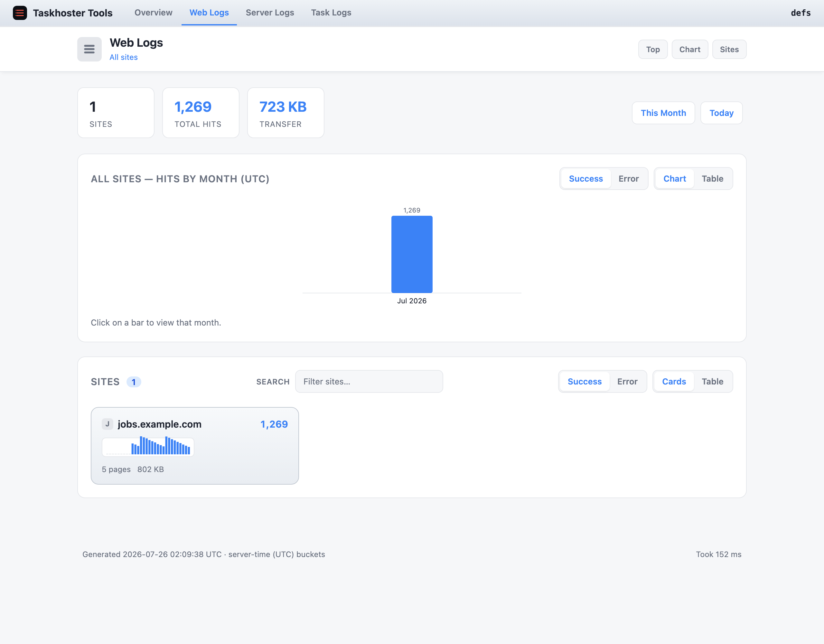The width and height of the screenshot is (824, 644).
Task: Click the Taskhoster Tools logo icon
Action: point(20,13)
